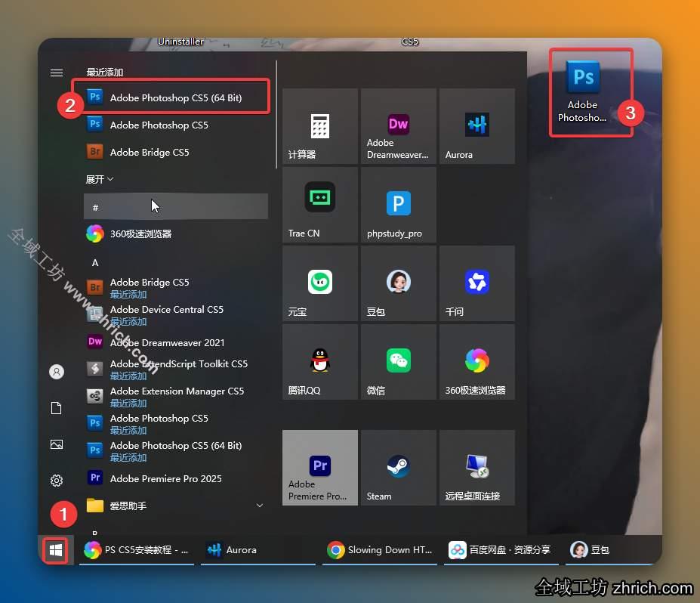Switch to 百度网盘 · 资源分享 taskbar window
The image size is (700, 603).
pyautogui.click(x=501, y=550)
